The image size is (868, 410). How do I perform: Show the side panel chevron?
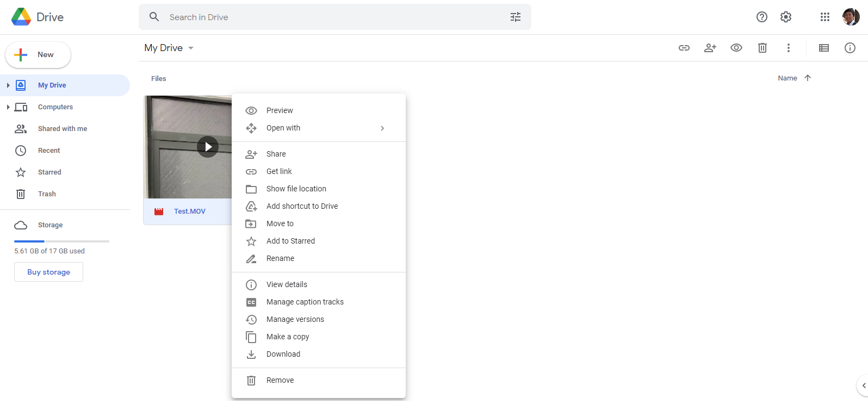coord(864,386)
